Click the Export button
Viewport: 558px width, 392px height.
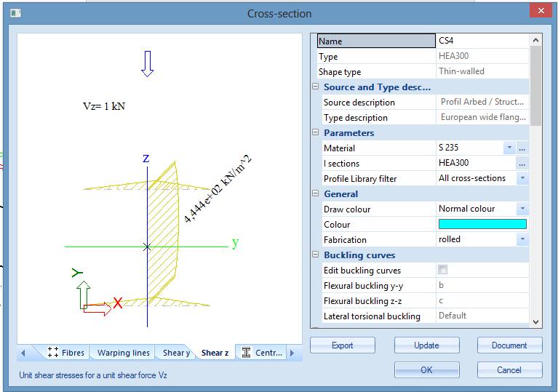(343, 345)
